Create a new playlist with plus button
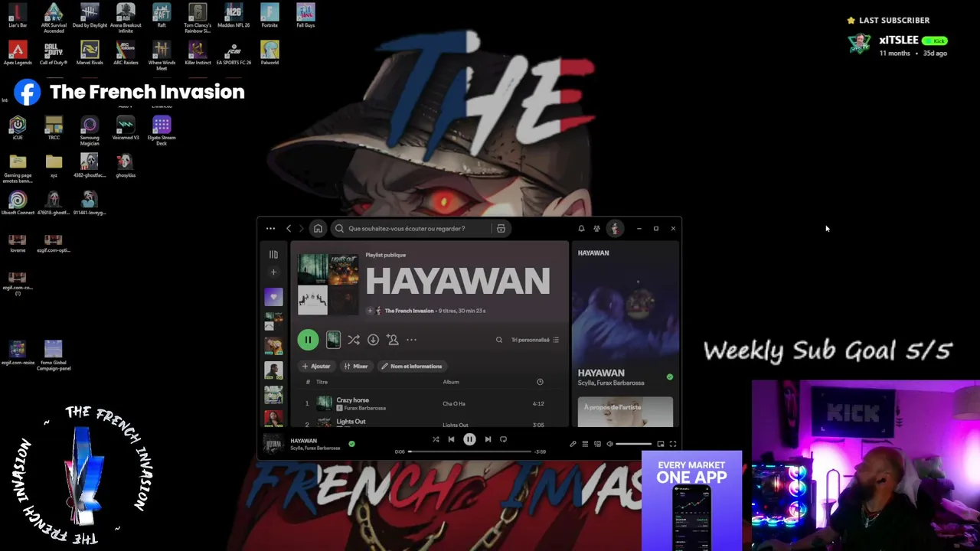 (x=273, y=272)
